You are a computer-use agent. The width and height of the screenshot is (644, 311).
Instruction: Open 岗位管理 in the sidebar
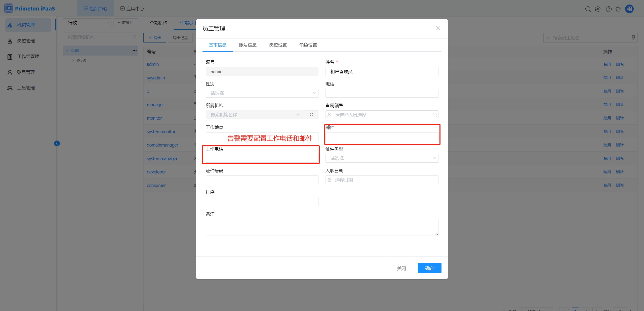point(26,41)
